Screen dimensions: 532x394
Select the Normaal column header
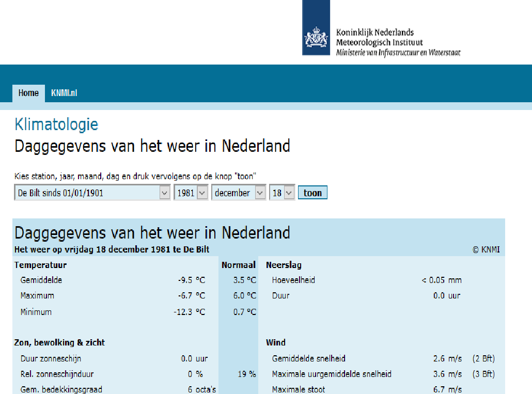click(x=239, y=265)
